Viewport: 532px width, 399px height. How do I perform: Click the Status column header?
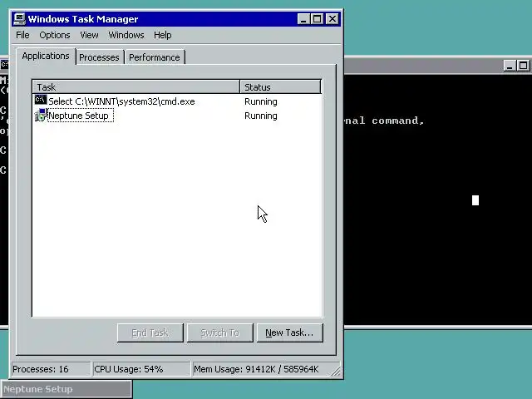[280, 87]
